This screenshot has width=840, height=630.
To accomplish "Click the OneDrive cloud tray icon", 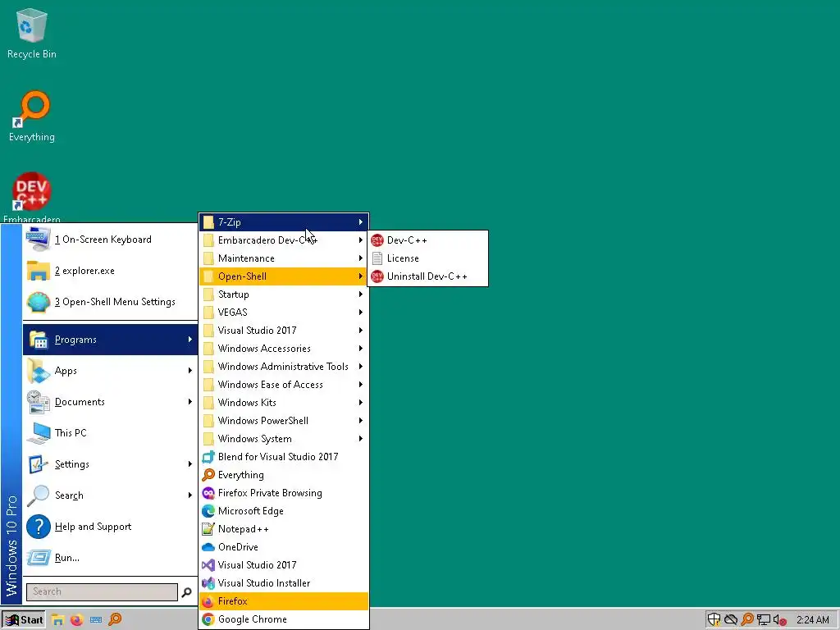I will click(x=731, y=620).
